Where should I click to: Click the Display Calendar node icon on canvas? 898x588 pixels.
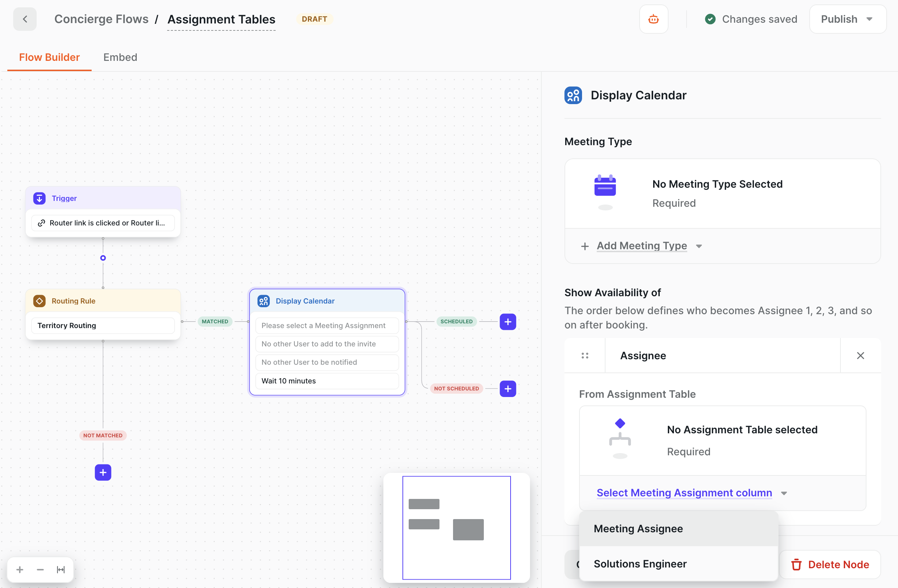(x=264, y=301)
